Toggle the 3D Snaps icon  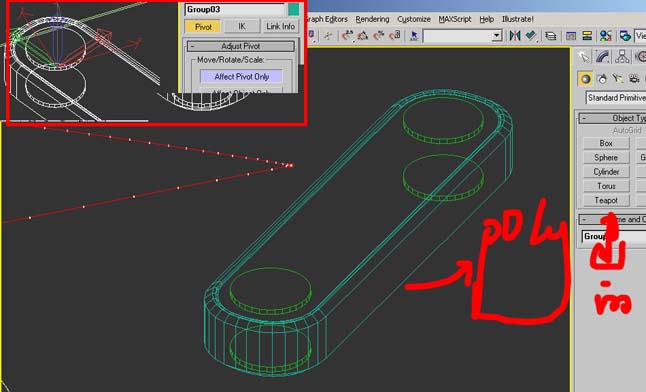pos(347,36)
